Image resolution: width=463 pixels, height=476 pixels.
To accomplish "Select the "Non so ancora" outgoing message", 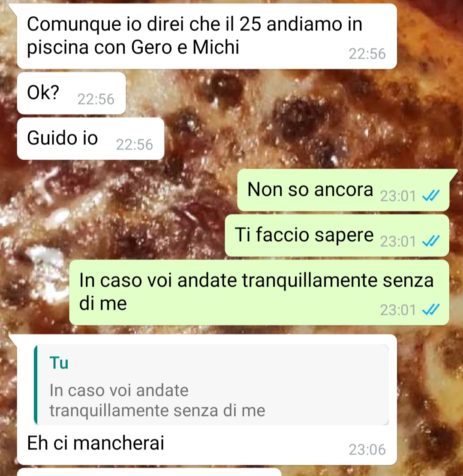I will [343, 190].
